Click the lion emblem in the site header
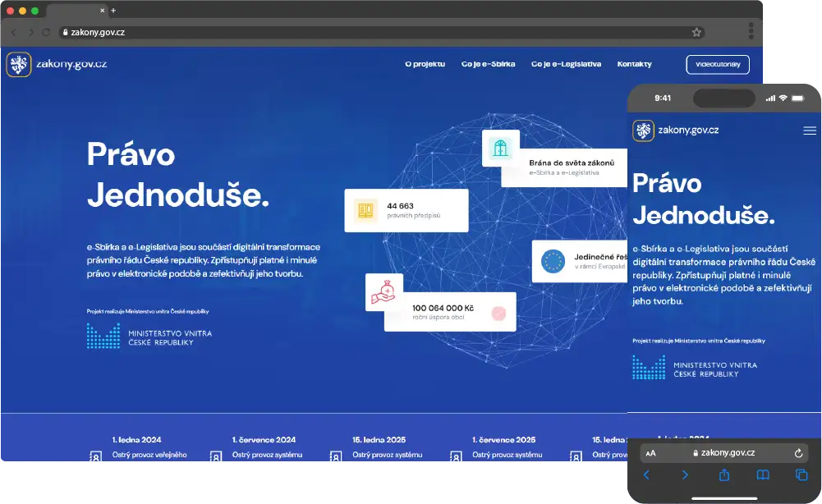 (x=18, y=63)
